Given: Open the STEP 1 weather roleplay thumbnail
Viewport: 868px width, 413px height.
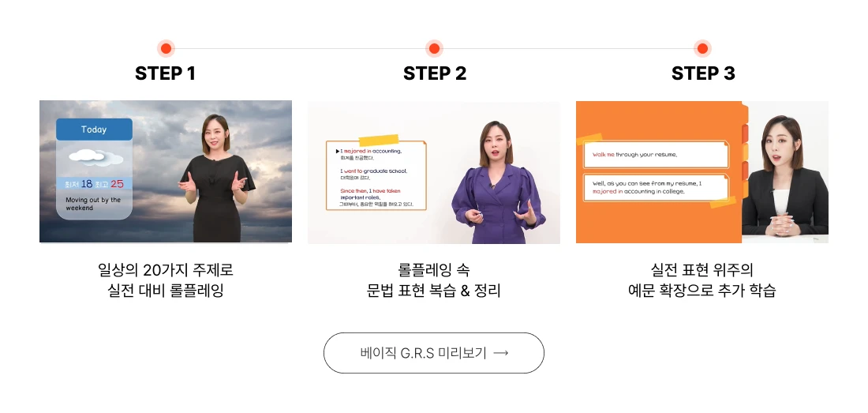Looking at the screenshot, I should (166, 171).
